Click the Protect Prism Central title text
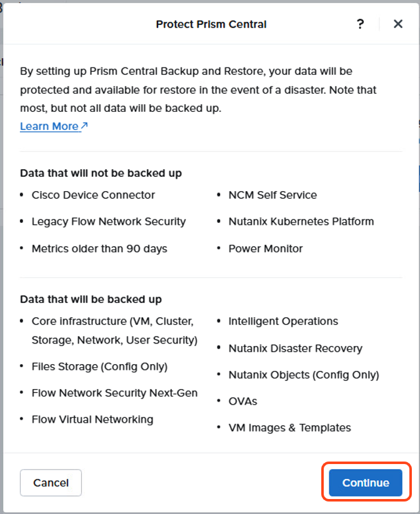The image size is (420, 514). 211,24
